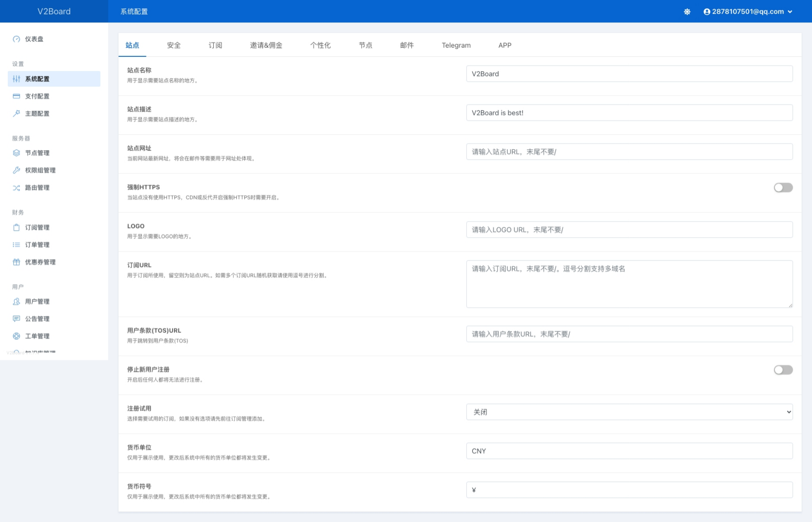Open 工单管理 in sidebar
Image resolution: width=812 pixels, height=522 pixels.
click(x=54, y=336)
